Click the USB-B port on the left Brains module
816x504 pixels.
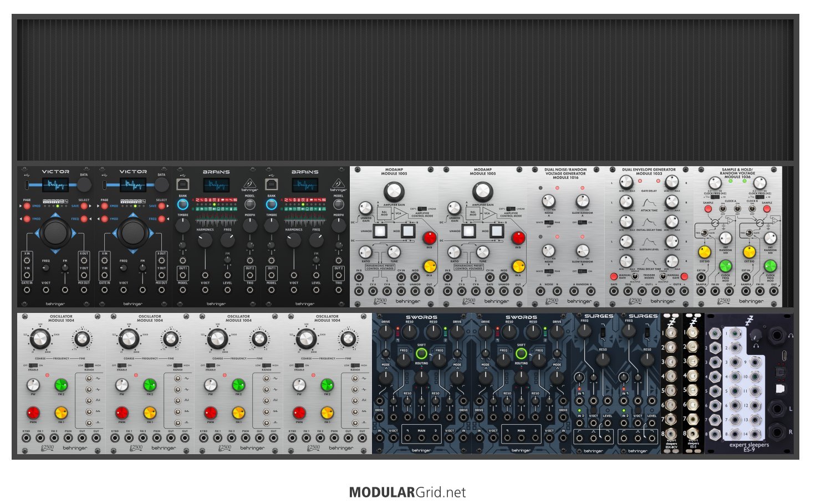coord(182,184)
